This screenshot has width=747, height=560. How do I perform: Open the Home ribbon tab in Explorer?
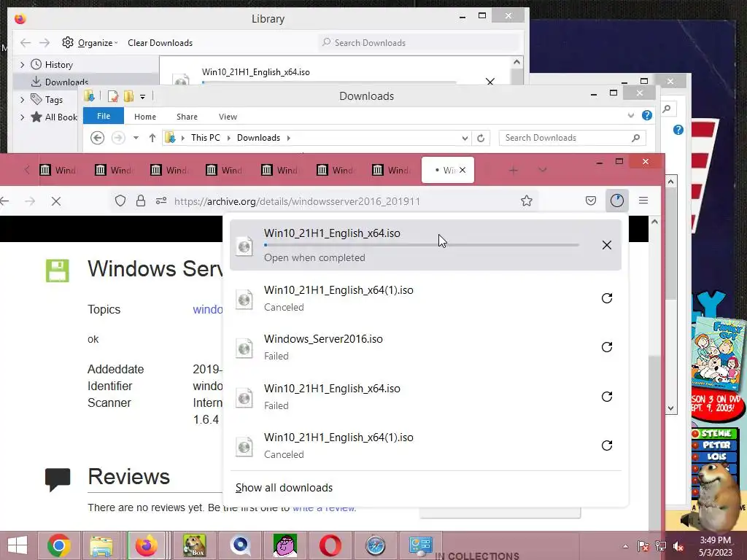tap(145, 117)
